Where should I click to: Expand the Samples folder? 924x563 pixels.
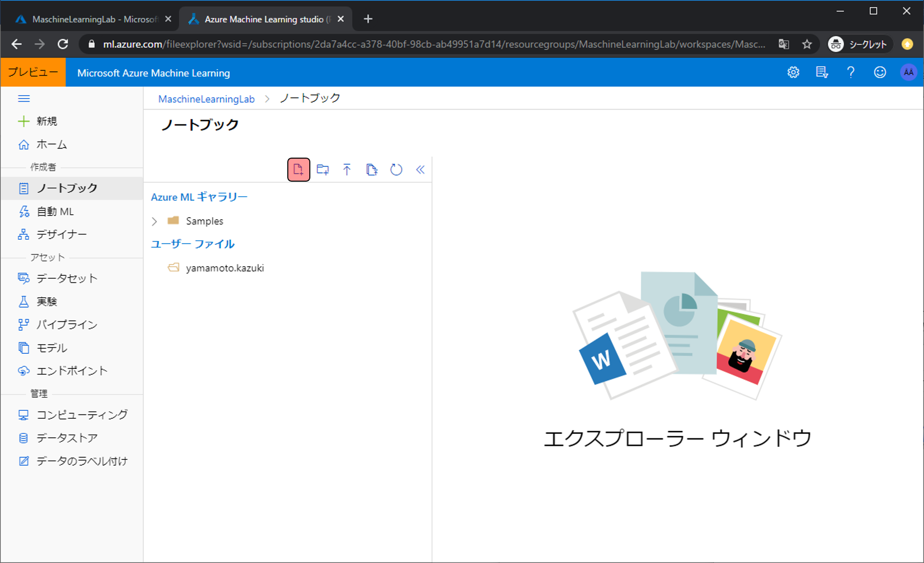(155, 221)
